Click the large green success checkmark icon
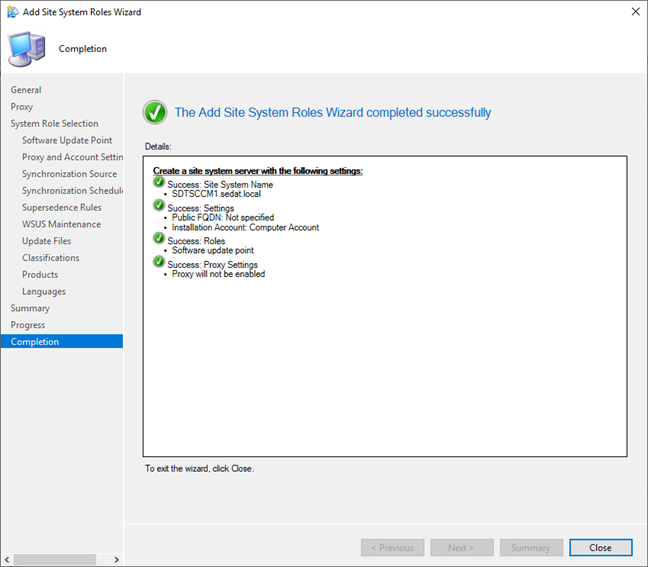Viewport: 648px width, 567px height. click(155, 112)
